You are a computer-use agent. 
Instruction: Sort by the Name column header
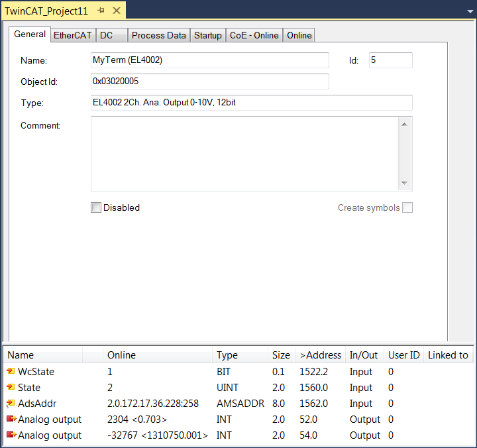42,355
